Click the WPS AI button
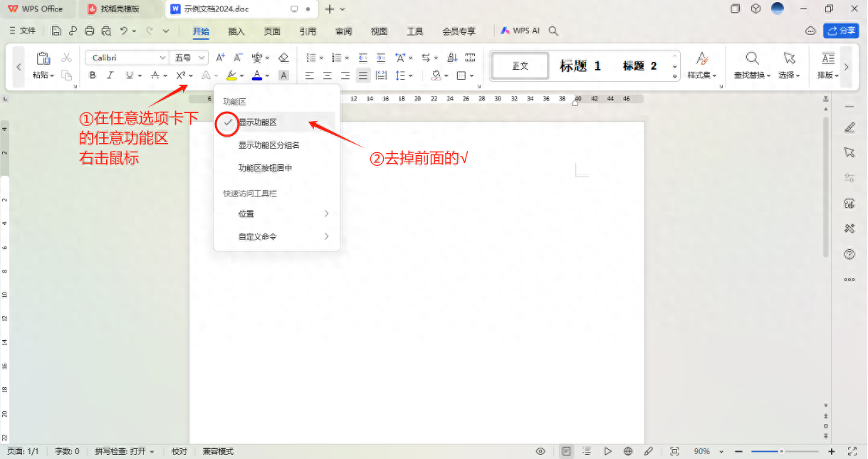This screenshot has height=459, width=868. click(520, 31)
